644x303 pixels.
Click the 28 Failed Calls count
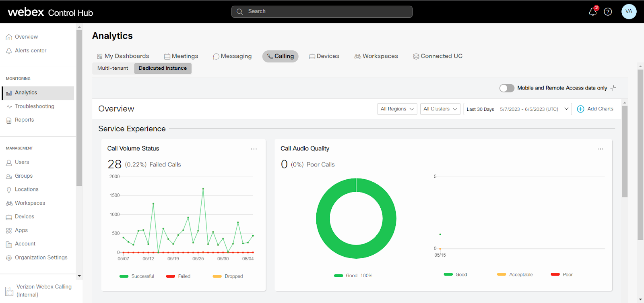114,164
